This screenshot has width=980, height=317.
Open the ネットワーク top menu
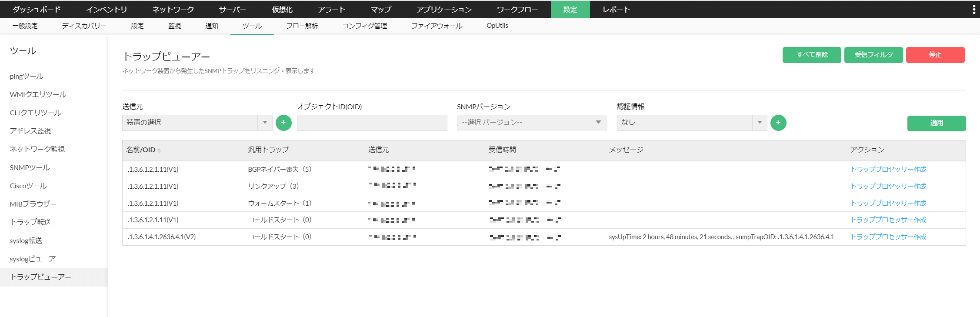tap(173, 10)
